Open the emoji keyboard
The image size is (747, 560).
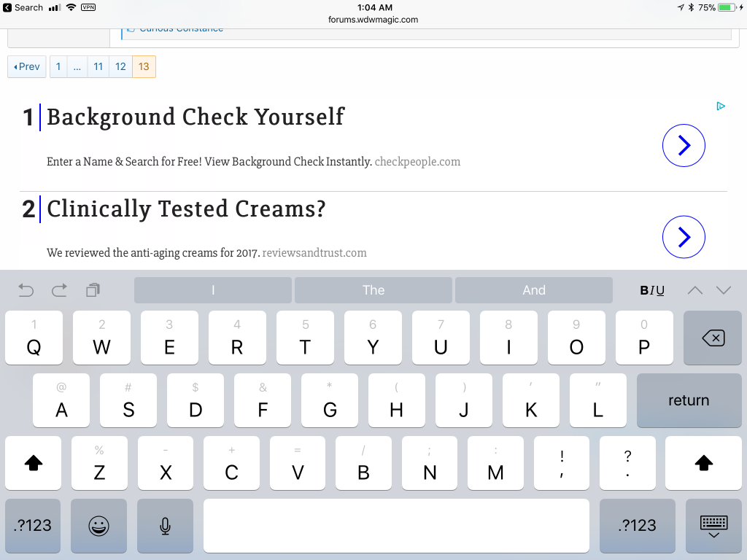point(98,526)
